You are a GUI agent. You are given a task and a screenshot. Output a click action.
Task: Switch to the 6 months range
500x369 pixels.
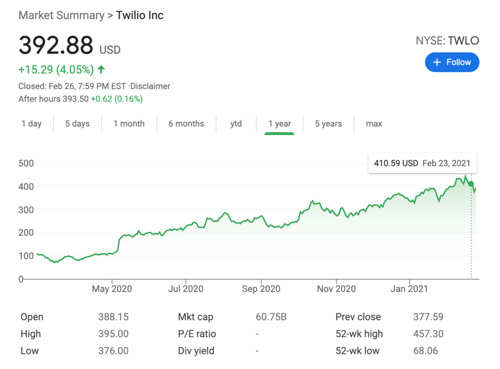(x=186, y=124)
